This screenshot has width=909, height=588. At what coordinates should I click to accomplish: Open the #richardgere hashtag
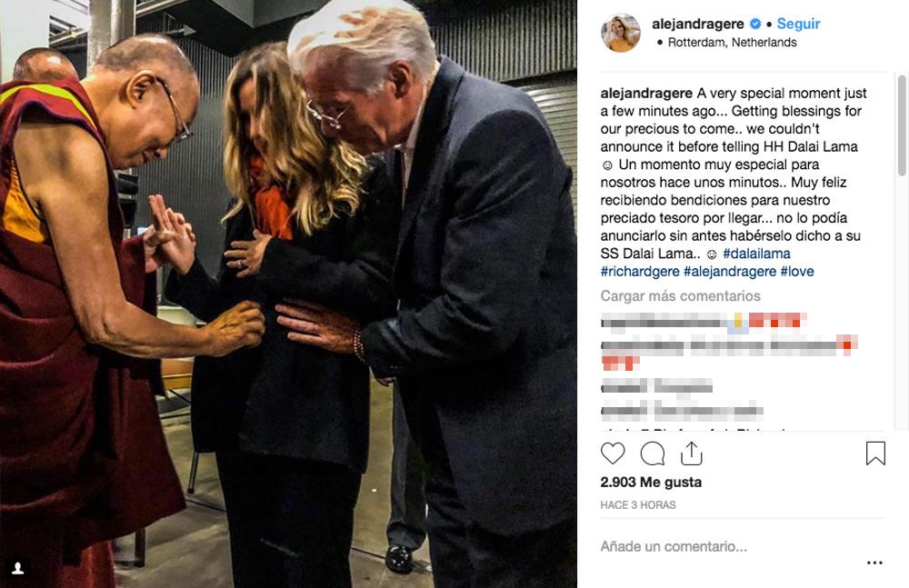click(x=639, y=272)
